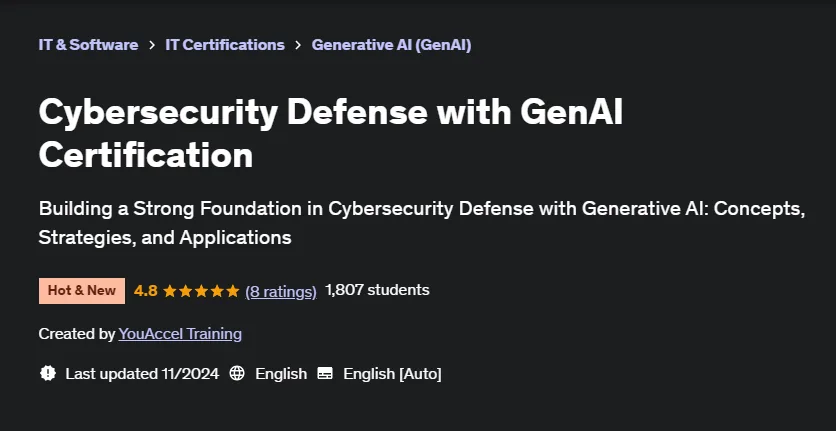836x431 pixels.
Task: Click the English [Auto] captions label
Action: tap(392, 374)
